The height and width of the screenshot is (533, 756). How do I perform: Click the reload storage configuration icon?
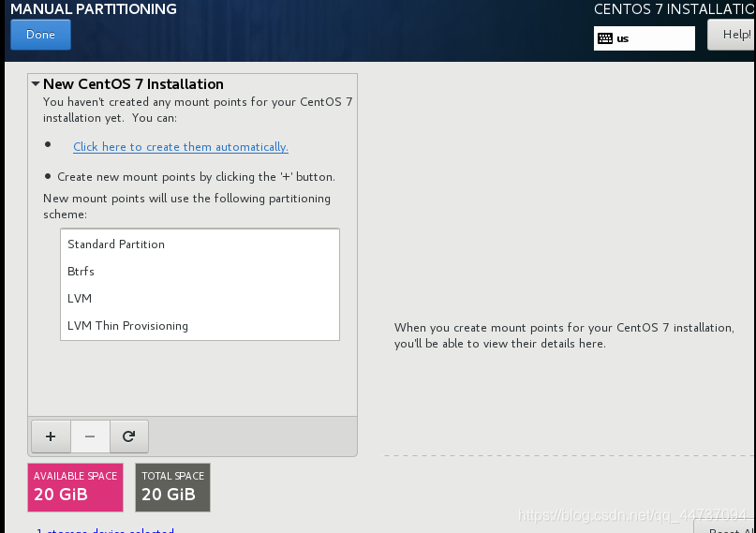click(128, 437)
